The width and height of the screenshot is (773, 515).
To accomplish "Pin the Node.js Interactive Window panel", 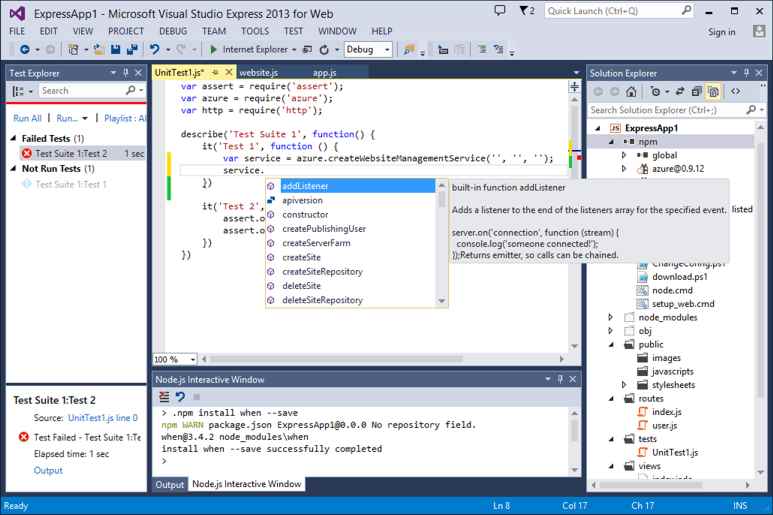I will [560, 379].
